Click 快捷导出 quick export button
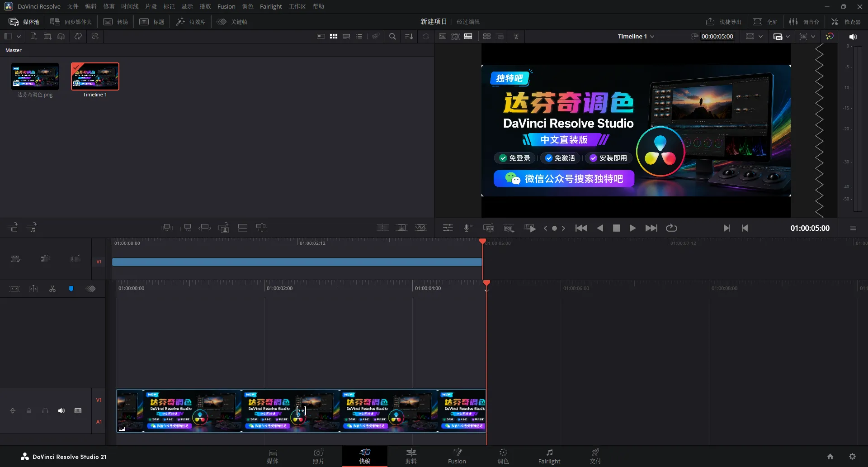The image size is (868, 467). 723,22
